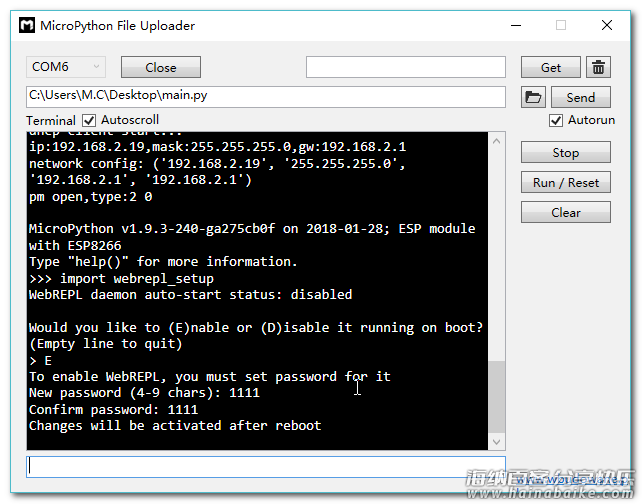
Task: Click 'New password (4-9 chars): 1111' line
Action: point(144,393)
